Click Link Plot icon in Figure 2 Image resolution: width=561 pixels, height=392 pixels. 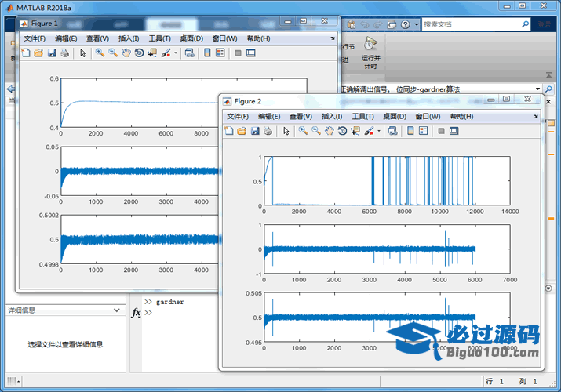(x=393, y=131)
